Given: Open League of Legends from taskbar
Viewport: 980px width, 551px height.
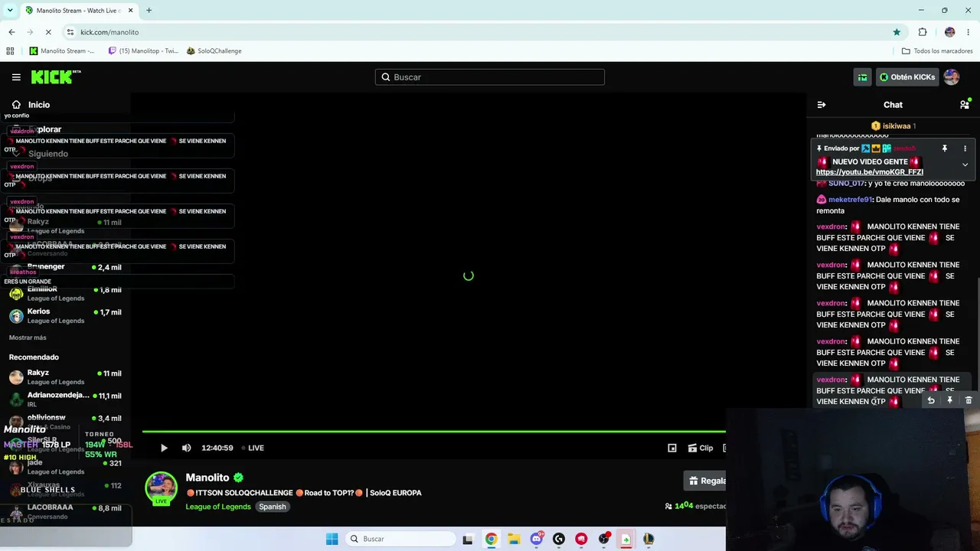Looking at the screenshot, I should pos(648,539).
